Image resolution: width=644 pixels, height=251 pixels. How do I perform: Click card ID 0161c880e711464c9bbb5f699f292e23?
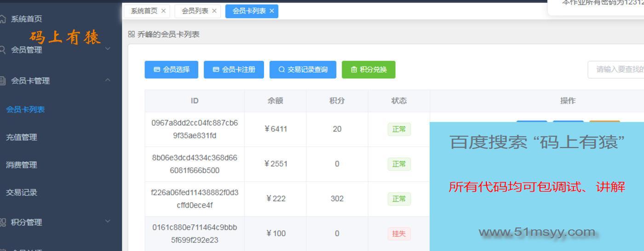195,233
